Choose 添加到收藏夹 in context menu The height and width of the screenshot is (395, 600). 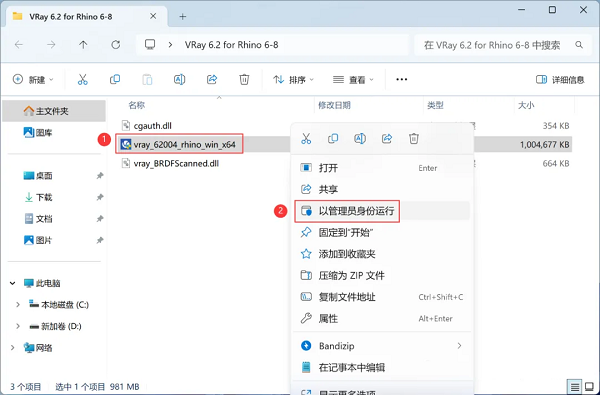pyautogui.click(x=382, y=254)
